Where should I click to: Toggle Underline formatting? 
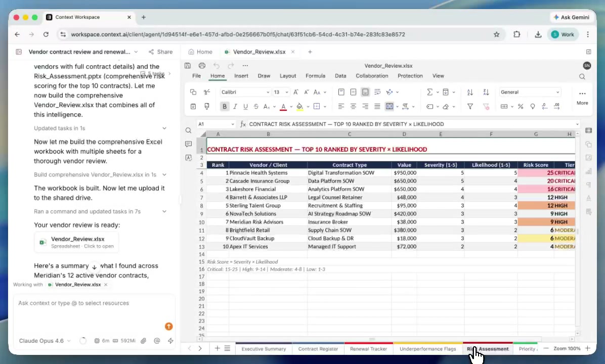click(245, 107)
